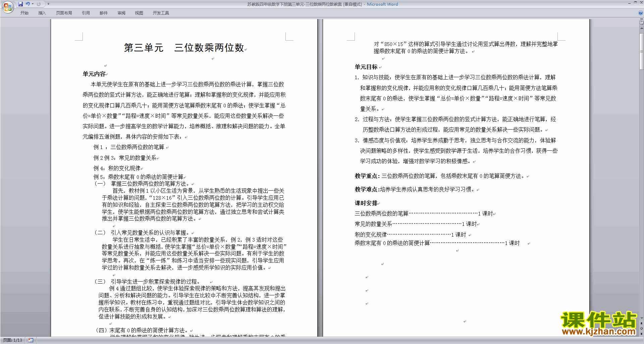This screenshot has width=644, height=344.
Task: Save the document with the floppy icon
Action: 20,4
